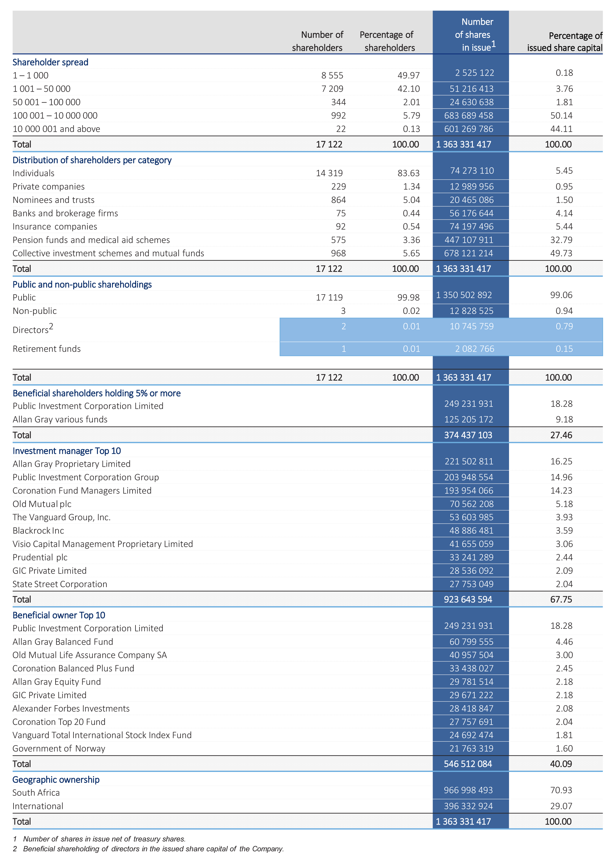Select 'Vanguard Total International Stock Index Fund'
This screenshot has height=866, width=616.
click(x=102, y=735)
